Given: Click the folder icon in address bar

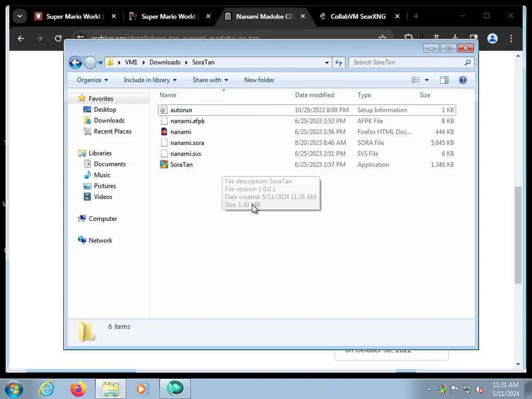Looking at the screenshot, I should 110,62.
